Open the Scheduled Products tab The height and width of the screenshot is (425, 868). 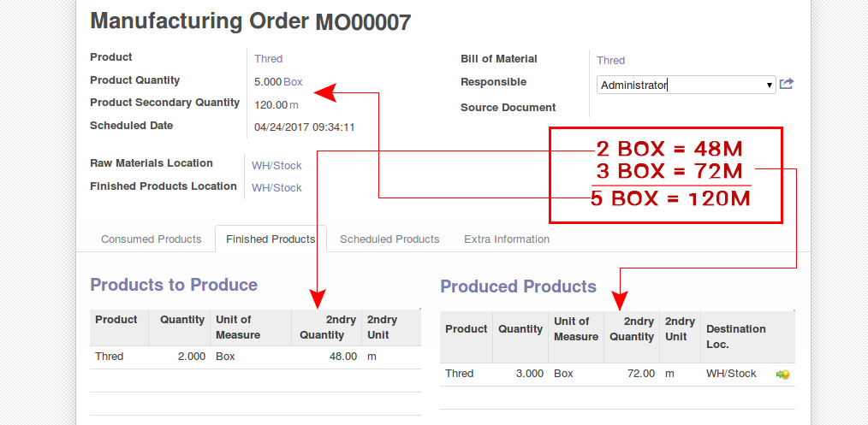pos(389,239)
